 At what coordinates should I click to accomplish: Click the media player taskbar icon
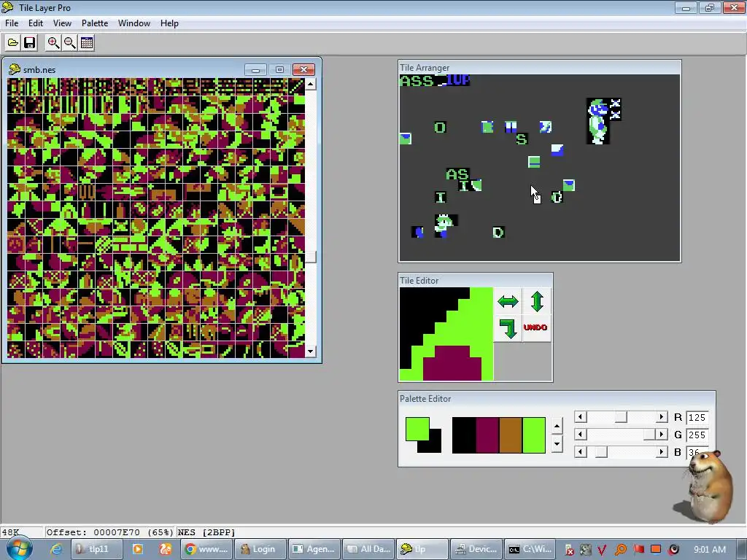[138, 549]
